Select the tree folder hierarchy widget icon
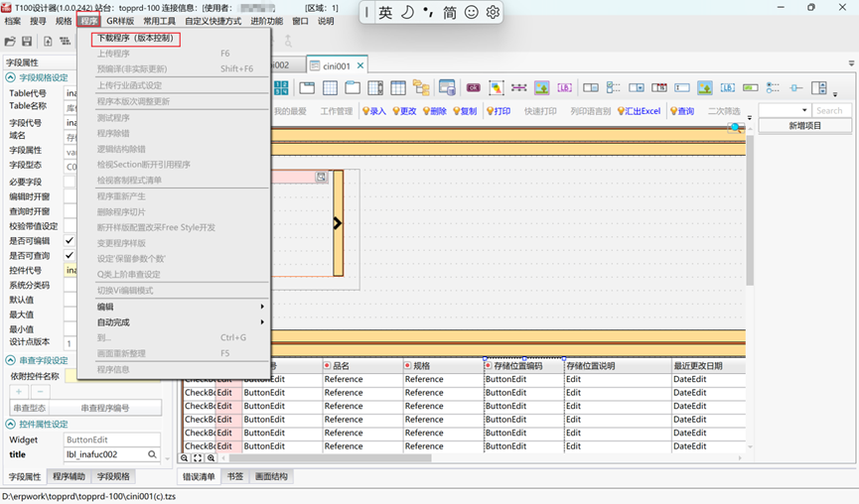 421,87
